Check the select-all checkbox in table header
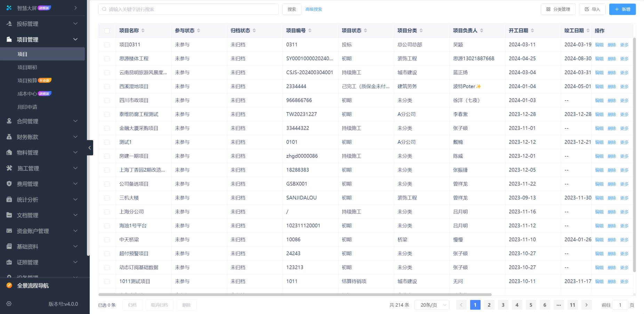 (107, 31)
